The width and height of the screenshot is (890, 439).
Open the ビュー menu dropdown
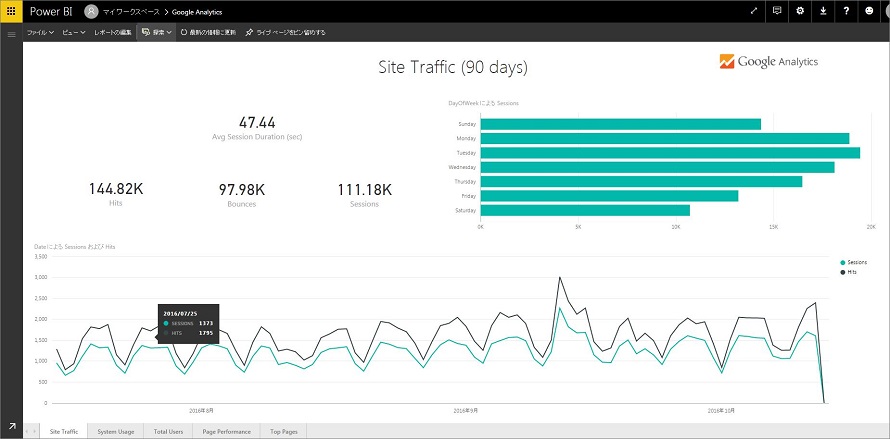pyautogui.click(x=74, y=32)
